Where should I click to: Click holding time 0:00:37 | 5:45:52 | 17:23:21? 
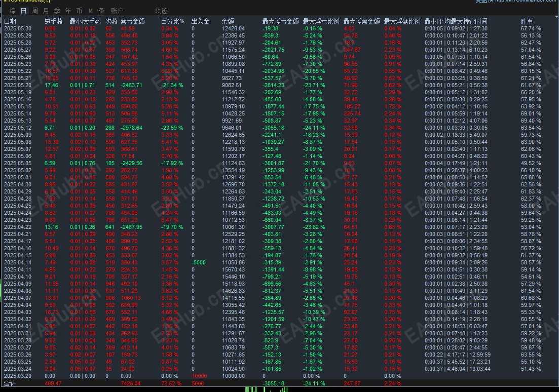458,362
